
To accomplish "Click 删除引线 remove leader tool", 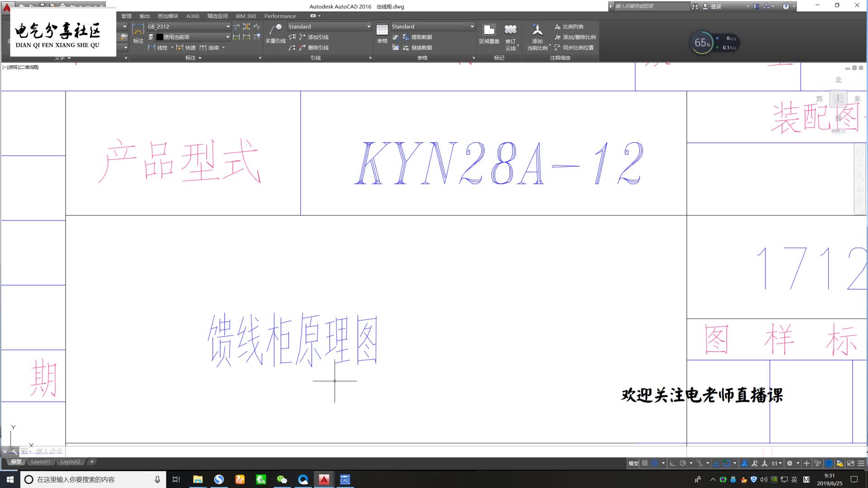I will point(314,47).
